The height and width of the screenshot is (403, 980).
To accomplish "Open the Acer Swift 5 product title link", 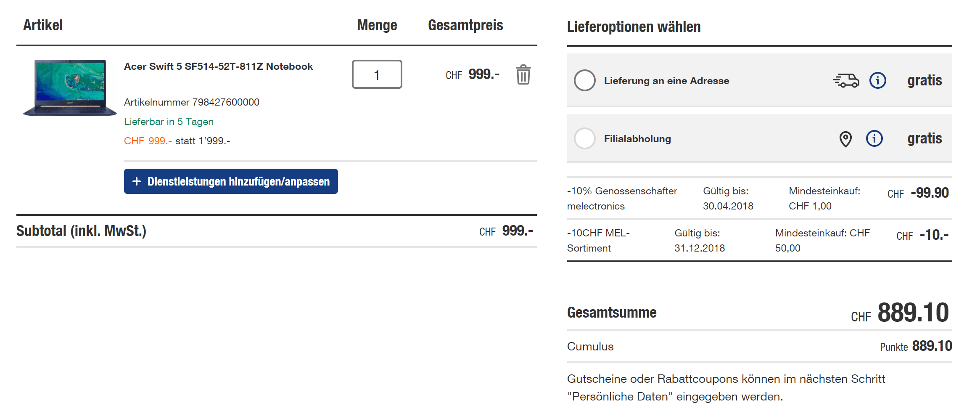I will (218, 66).
